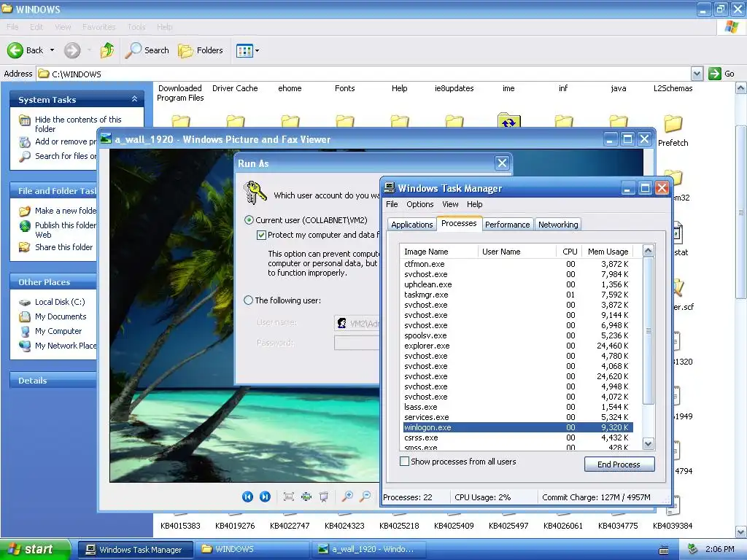The image size is (747, 560).
Task: Toggle Protect my computer and data checkbox
Action: [261, 235]
